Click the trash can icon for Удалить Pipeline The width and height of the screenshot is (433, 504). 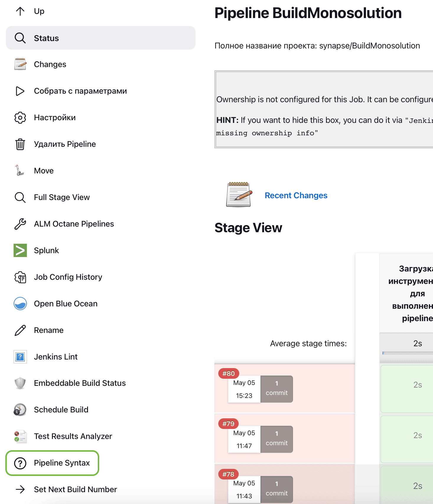(x=20, y=144)
